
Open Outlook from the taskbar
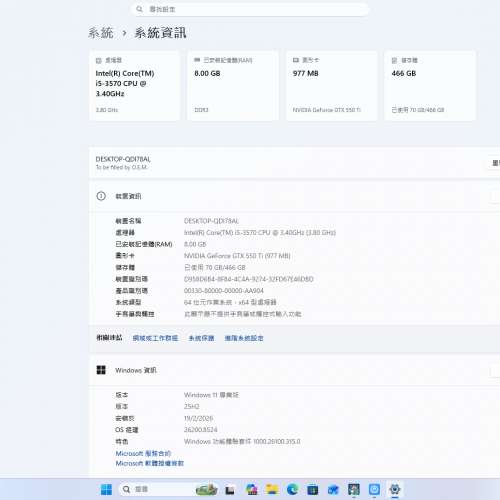[x=333, y=490]
